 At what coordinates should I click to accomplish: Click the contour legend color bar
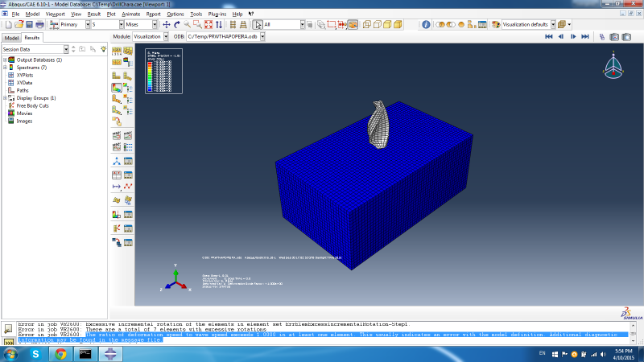point(150,76)
